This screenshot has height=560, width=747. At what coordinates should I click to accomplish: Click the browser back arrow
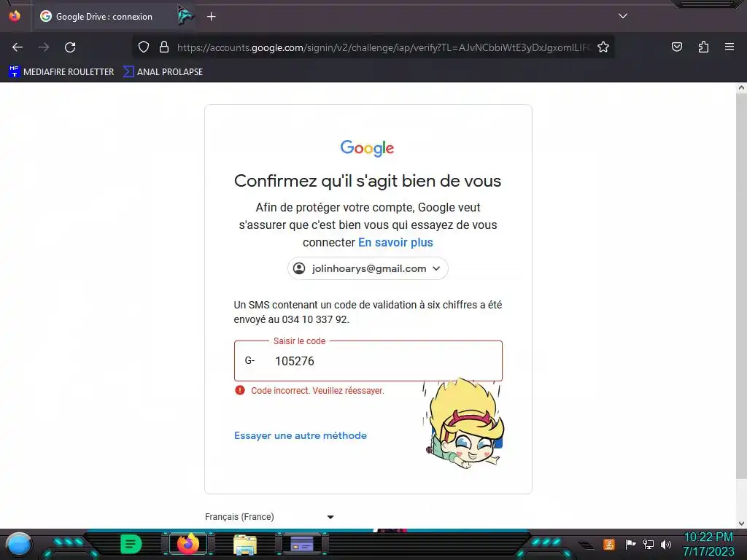(x=18, y=47)
